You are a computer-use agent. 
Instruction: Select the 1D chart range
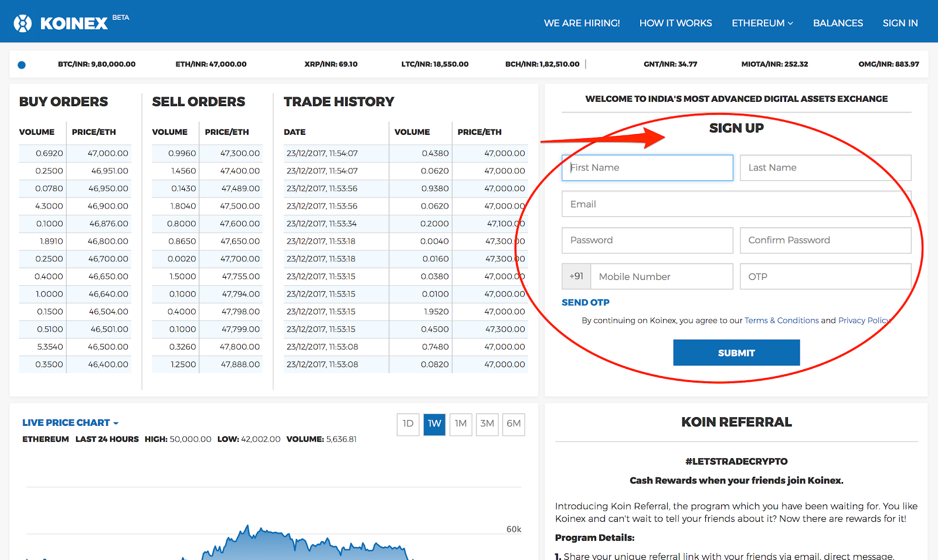coord(408,424)
